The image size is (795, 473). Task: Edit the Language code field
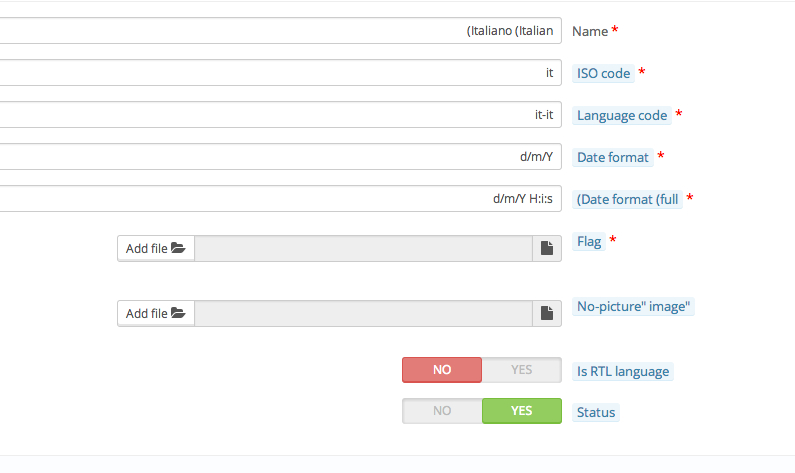click(280, 115)
